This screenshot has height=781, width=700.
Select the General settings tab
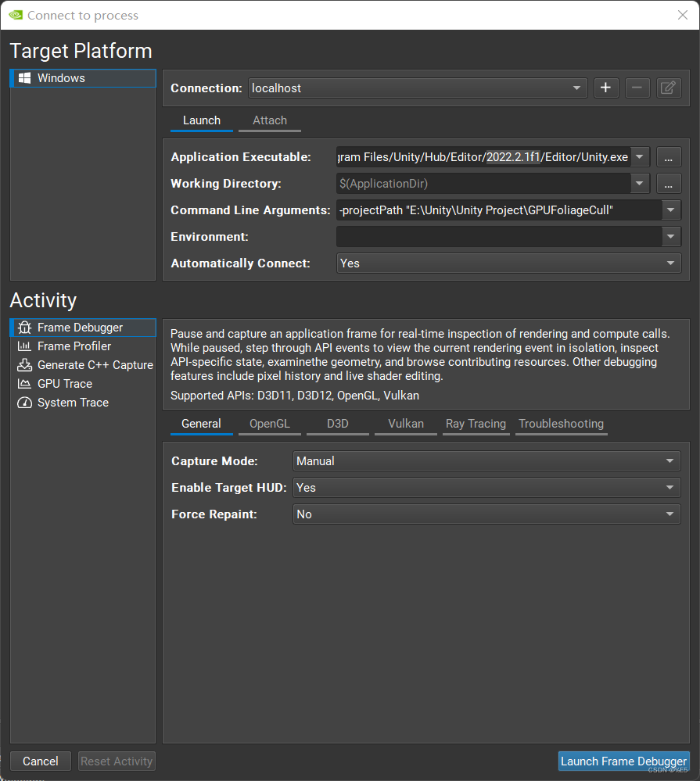coord(201,424)
